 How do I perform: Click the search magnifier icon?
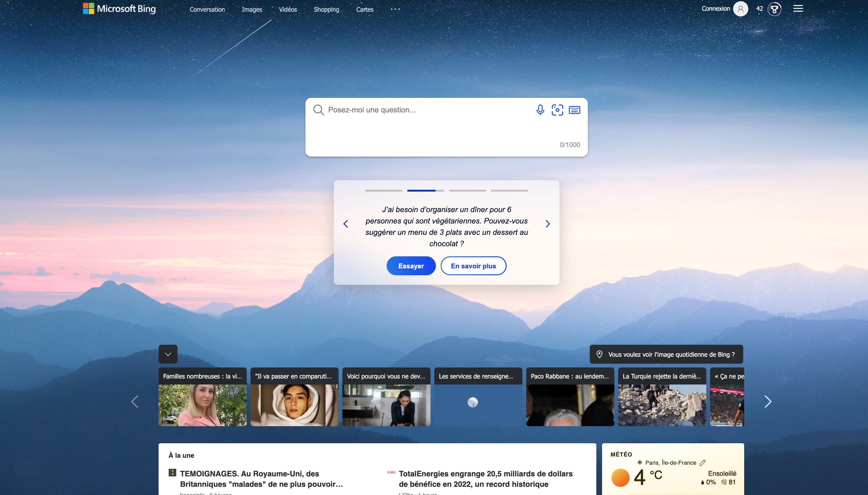(x=319, y=110)
